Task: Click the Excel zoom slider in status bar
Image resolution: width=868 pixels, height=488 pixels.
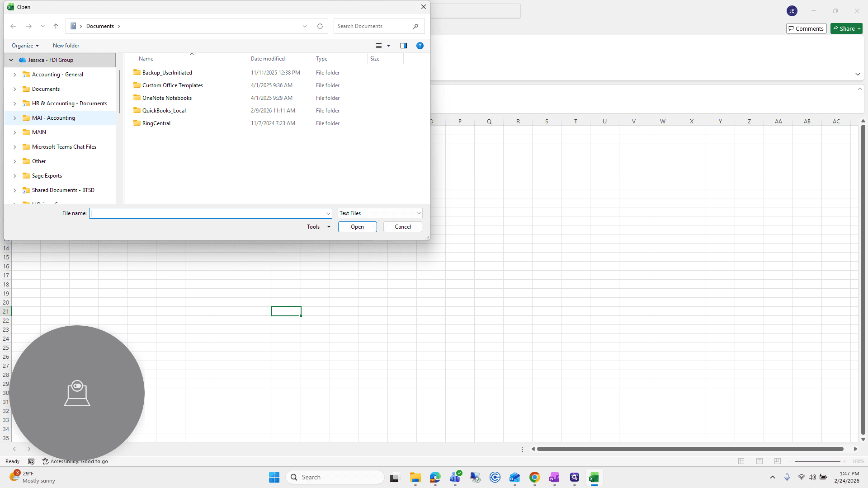Action: pos(818,461)
